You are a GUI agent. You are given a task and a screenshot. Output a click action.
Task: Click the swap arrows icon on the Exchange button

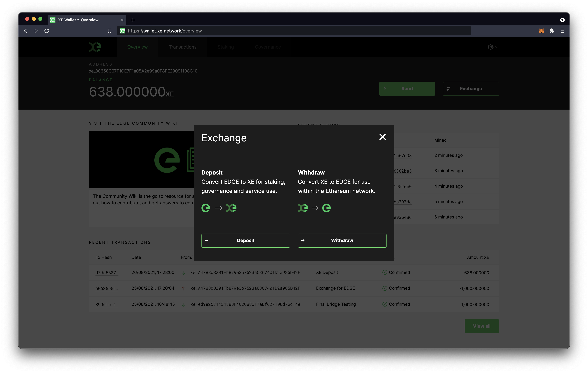click(x=448, y=89)
